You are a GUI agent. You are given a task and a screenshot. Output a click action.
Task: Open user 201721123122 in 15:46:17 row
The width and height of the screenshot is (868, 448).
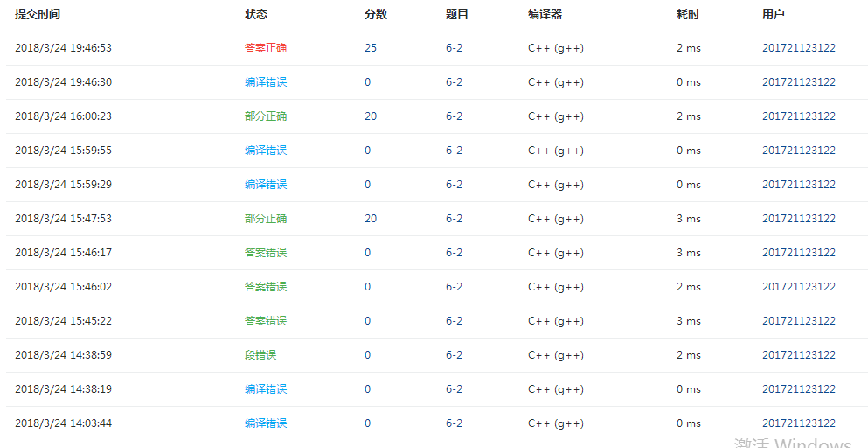799,253
